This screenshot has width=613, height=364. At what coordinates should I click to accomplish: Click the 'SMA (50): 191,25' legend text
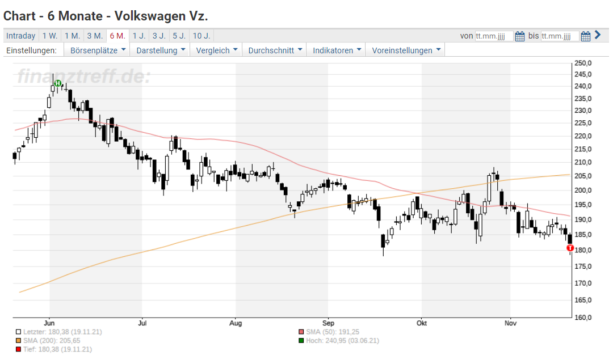333,332
